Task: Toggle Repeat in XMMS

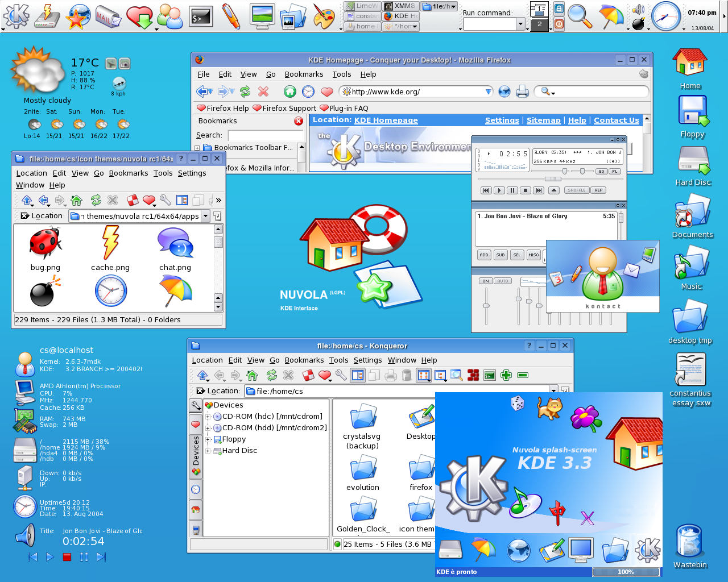Action: click(597, 190)
